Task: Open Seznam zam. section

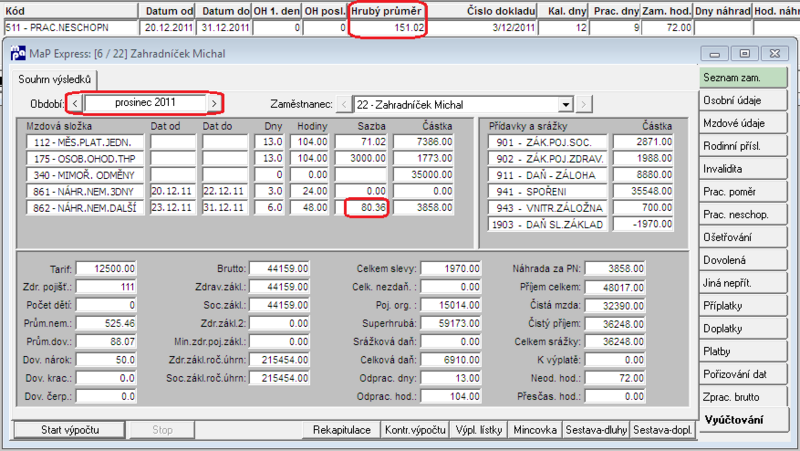Action: [743, 78]
